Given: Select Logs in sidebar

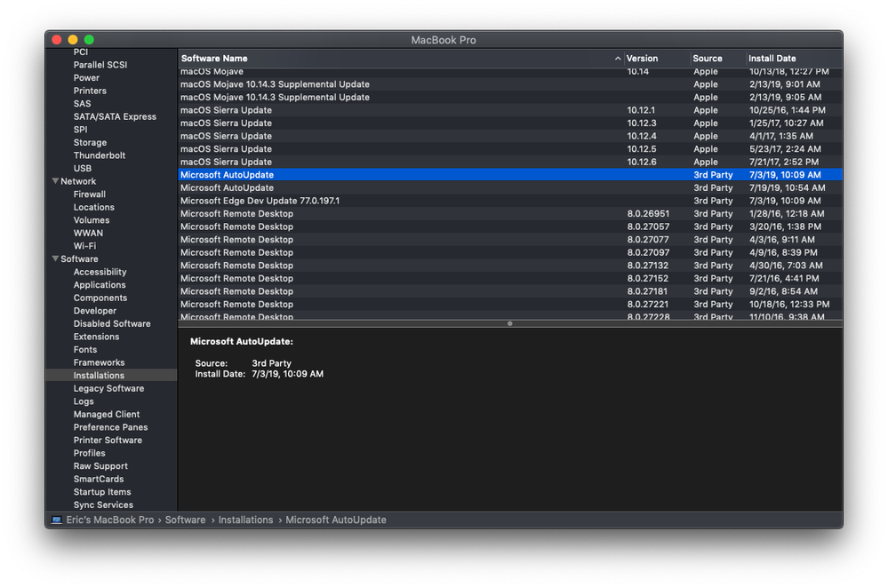Looking at the screenshot, I should coord(84,401).
